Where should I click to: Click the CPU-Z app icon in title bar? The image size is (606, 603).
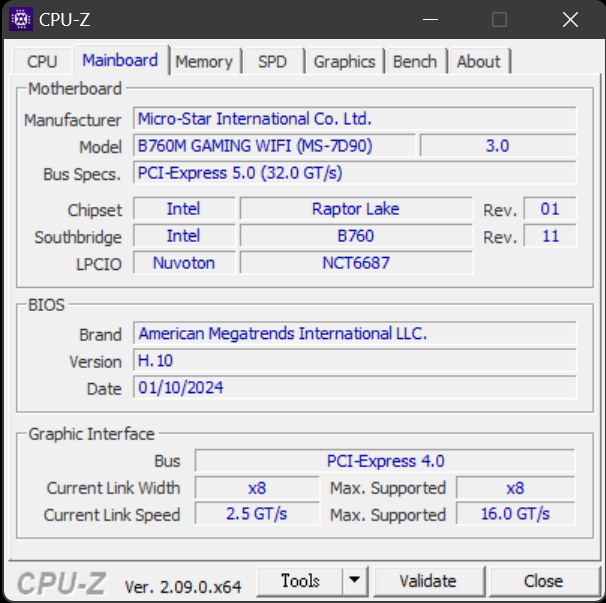[x=21, y=19]
